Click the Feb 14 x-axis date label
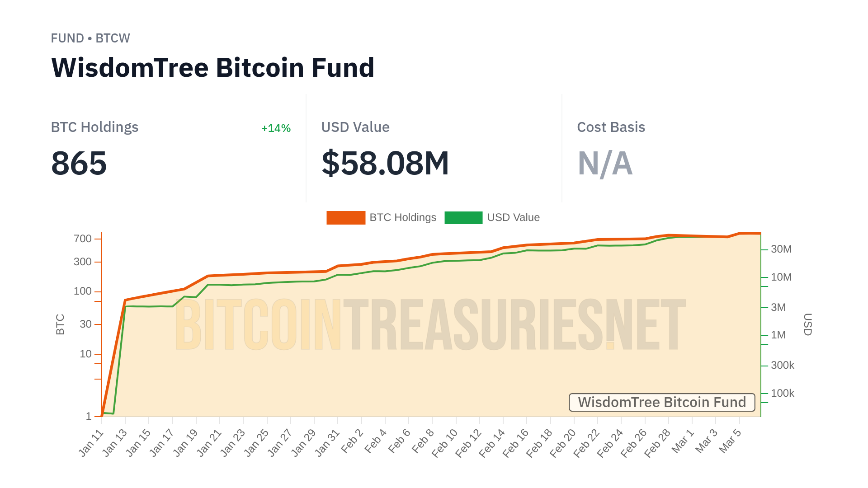This screenshot has height=488, width=868. click(x=492, y=443)
